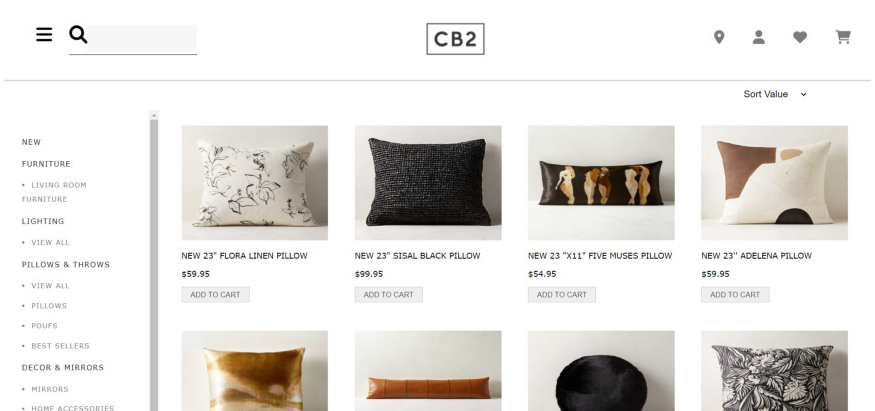The height and width of the screenshot is (411, 875).
Task: Open the hamburger menu icon
Action: 44,35
